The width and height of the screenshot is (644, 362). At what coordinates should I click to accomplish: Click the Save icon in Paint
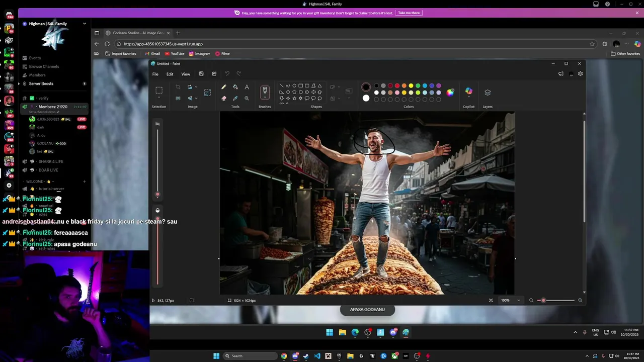tap(201, 74)
